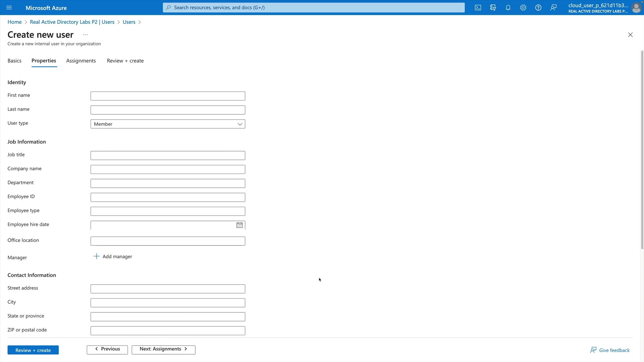Screen dimensions: 644x362
Task: Switch to the Basics tab
Action: 14,61
